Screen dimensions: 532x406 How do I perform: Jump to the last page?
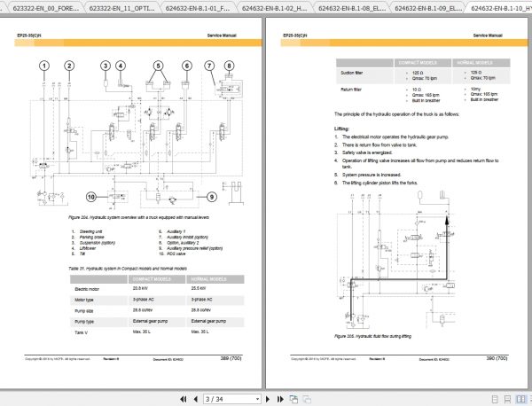(x=280, y=399)
